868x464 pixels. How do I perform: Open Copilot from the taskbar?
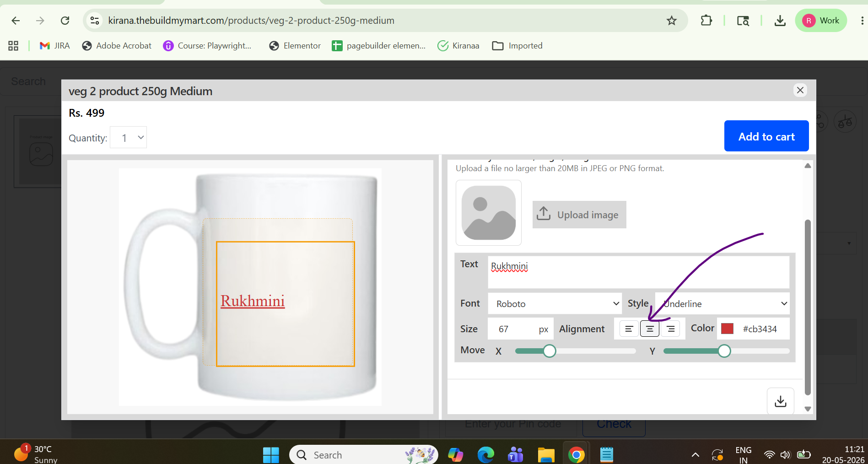coord(455,455)
